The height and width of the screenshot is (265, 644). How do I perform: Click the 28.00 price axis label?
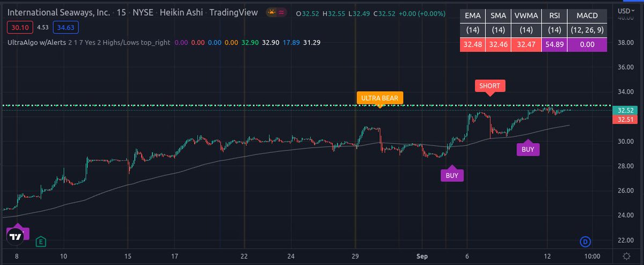(626, 166)
